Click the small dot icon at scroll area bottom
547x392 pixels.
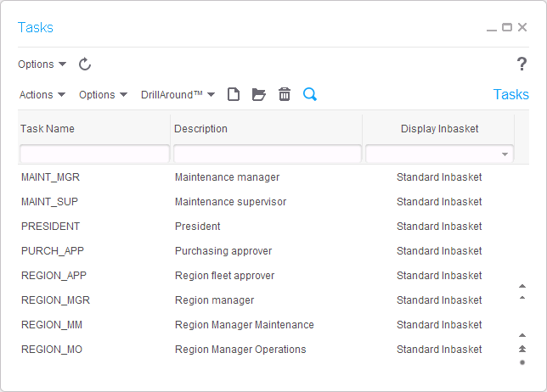pos(522,362)
